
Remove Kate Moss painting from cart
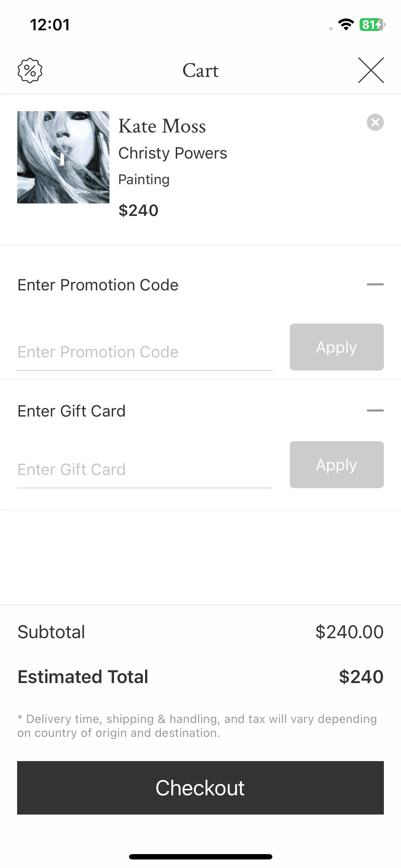pyautogui.click(x=375, y=122)
